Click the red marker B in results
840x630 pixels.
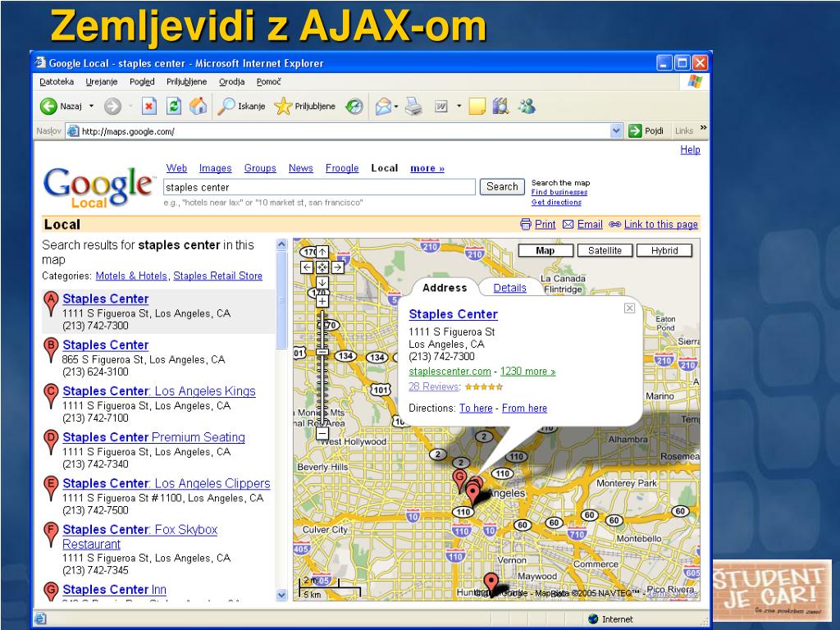[x=51, y=349]
